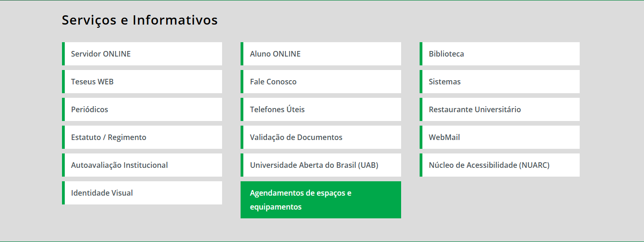This screenshot has width=644, height=242.
Task: Access WebMail
Action: click(444, 137)
